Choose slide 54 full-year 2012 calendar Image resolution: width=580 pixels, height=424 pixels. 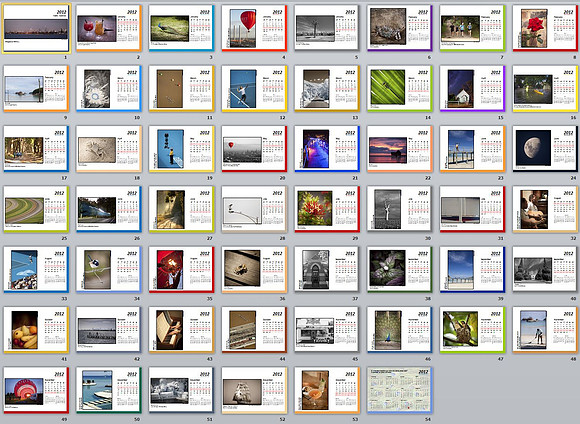pos(400,390)
